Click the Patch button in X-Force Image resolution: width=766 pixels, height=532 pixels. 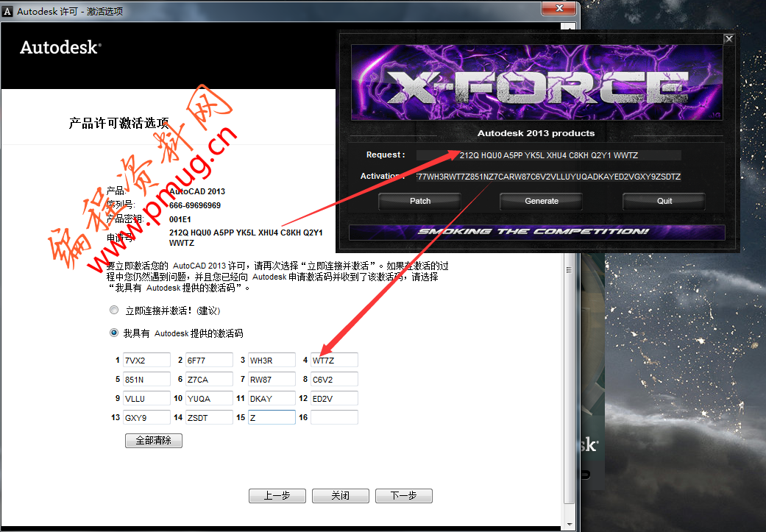(419, 201)
